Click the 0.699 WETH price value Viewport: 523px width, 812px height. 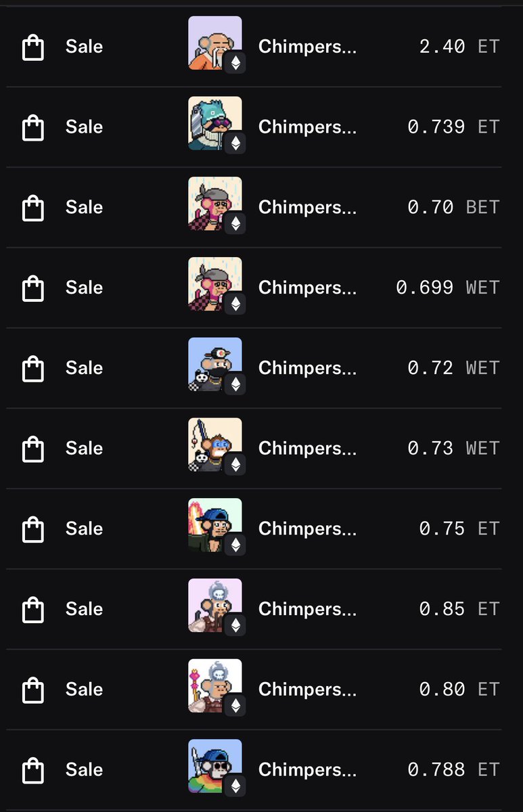[447, 288]
